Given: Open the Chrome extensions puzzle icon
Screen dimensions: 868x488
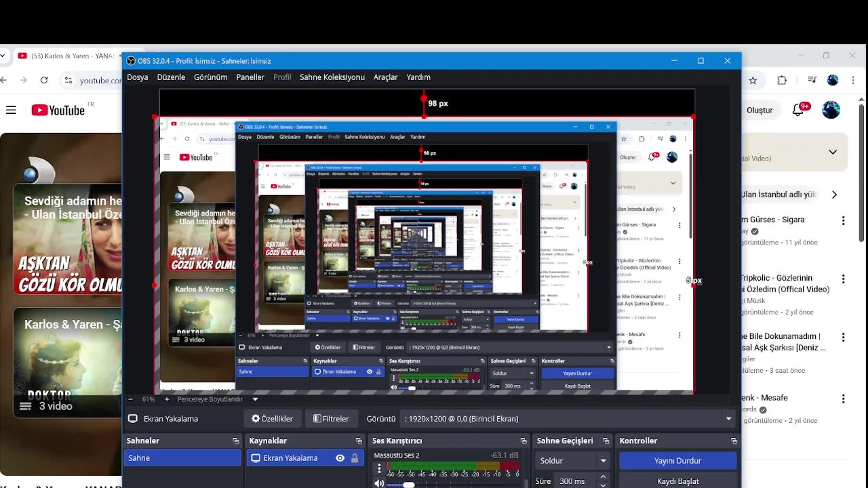Looking at the screenshot, I should (782, 80).
